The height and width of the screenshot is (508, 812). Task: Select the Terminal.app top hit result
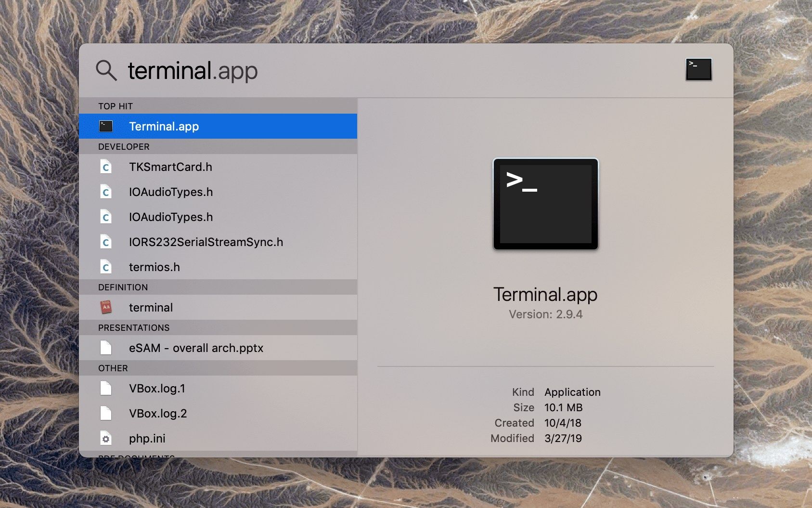coord(218,126)
